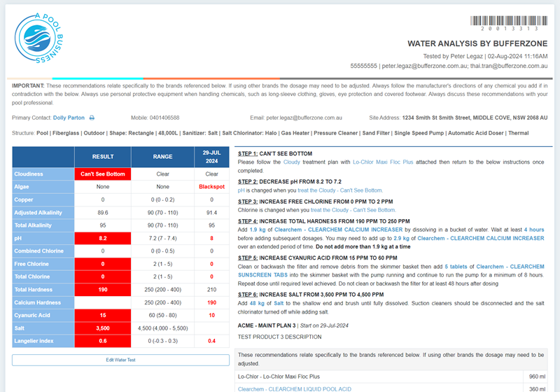Click the STEP 4 Total Hardness heading
Screen dimensions: 560x392
point(324,221)
